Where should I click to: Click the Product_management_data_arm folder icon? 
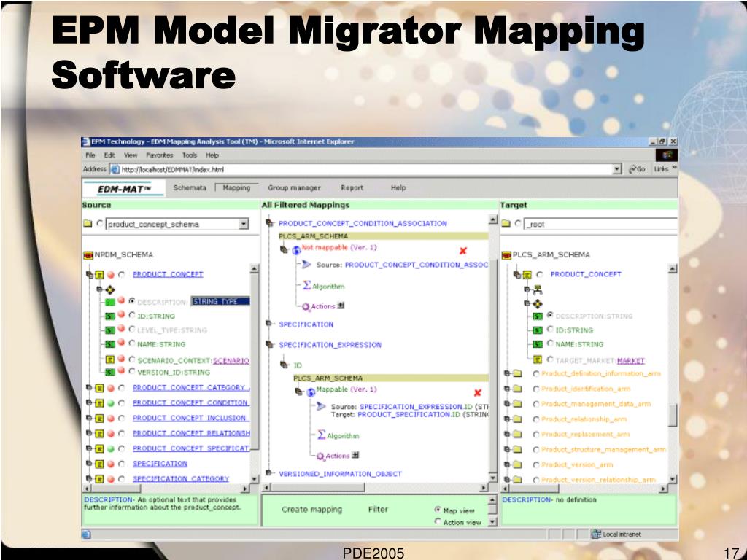(x=517, y=404)
